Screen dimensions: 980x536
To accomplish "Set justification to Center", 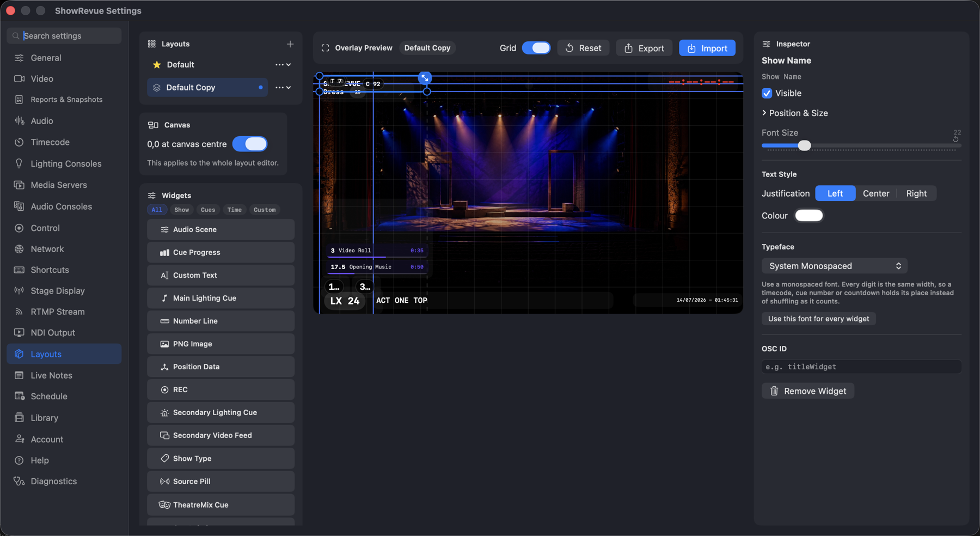I will 876,193.
